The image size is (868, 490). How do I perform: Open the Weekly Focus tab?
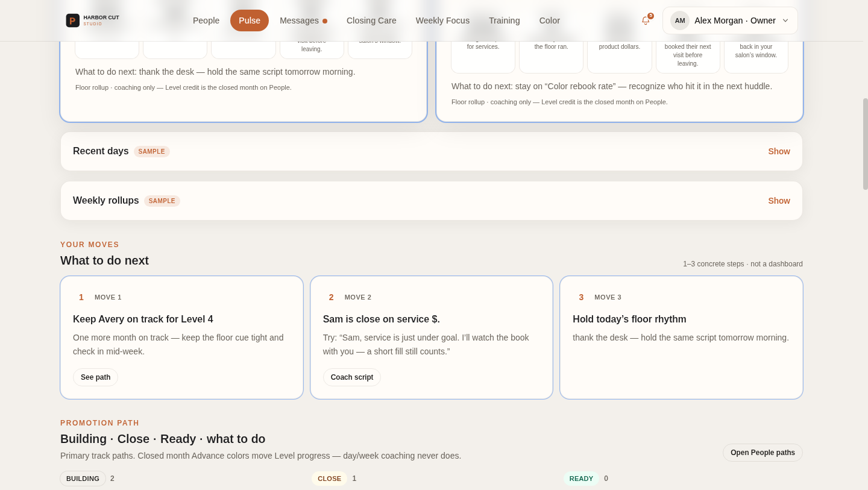pyautogui.click(x=442, y=20)
